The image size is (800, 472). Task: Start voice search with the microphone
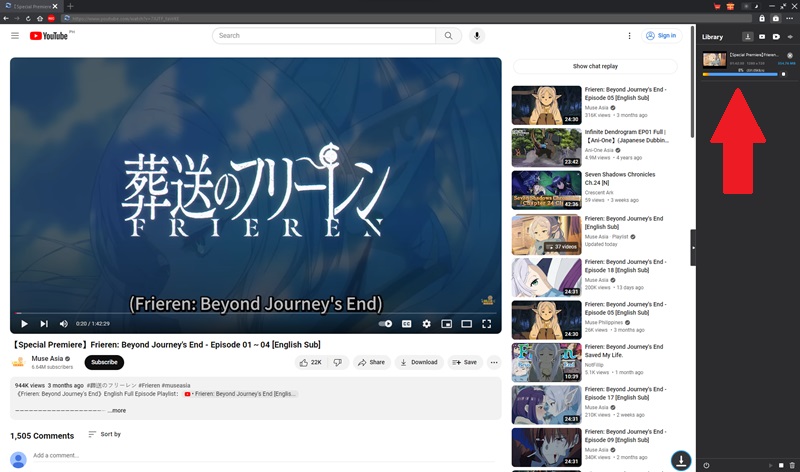click(477, 36)
